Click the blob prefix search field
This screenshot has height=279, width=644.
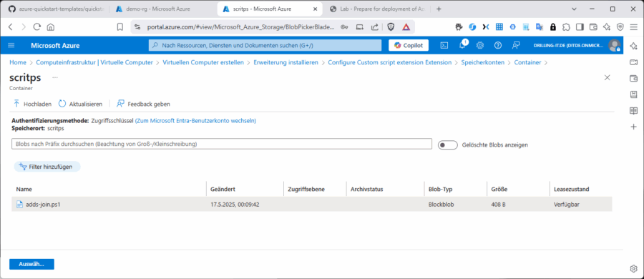(x=222, y=144)
